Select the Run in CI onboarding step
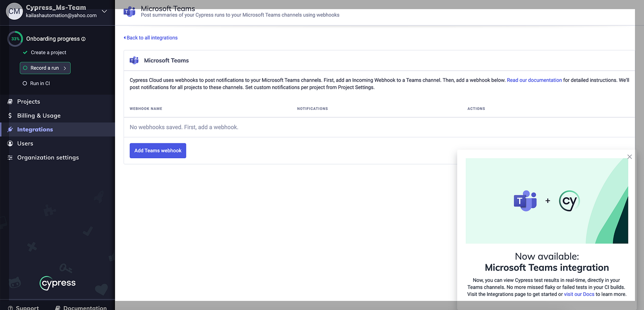This screenshot has width=644, height=310. tap(36, 83)
